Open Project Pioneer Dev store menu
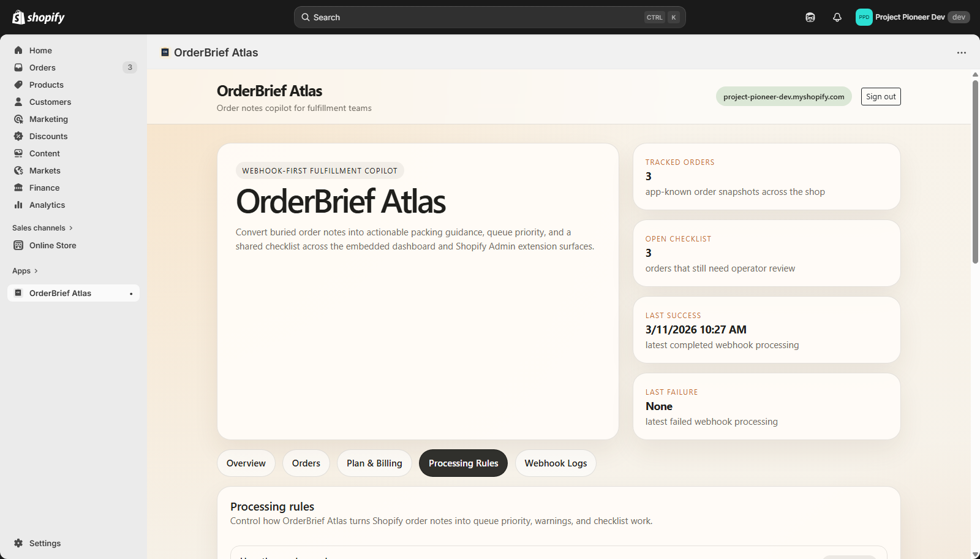 coord(912,17)
